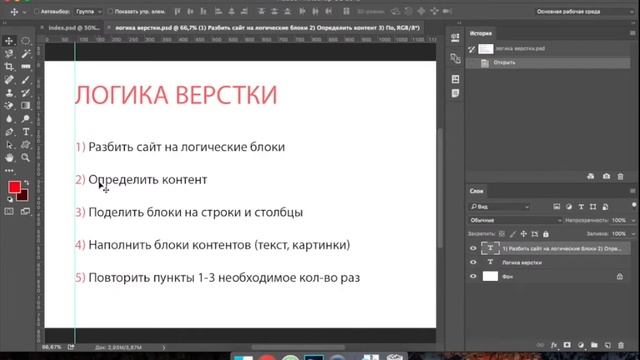Switch to the index.psd document tab
640x360 pixels.
tap(74, 28)
